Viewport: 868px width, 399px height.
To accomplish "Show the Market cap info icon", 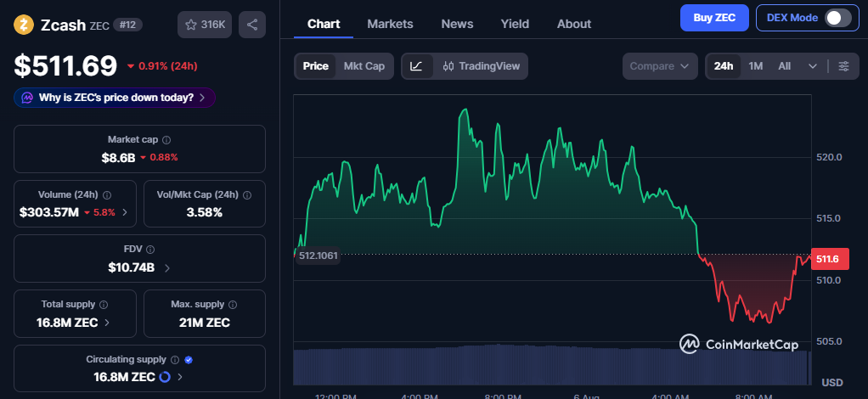I will (x=166, y=140).
